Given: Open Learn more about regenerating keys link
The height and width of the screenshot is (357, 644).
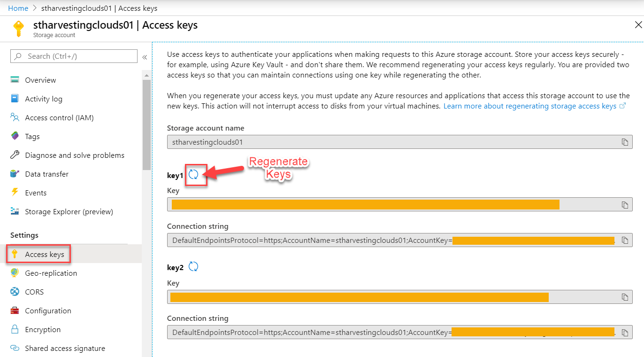Looking at the screenshot, I should coord(535,106).
